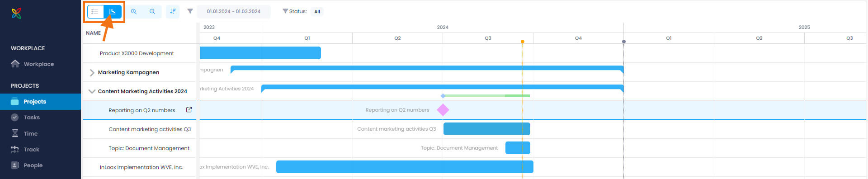
Task: Click the Status filter funnel icon
Action: tap(285, 11)
